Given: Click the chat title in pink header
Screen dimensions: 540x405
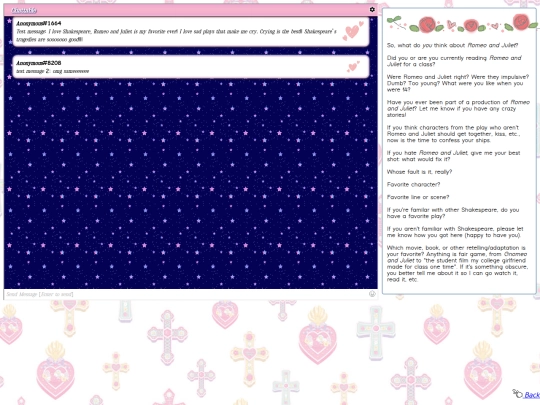Looking at the screenshot, I should point(24,10).
